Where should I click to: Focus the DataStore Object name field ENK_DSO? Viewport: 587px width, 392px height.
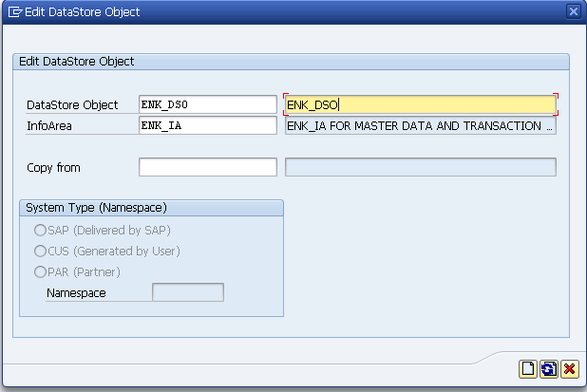tap(208, 104)
